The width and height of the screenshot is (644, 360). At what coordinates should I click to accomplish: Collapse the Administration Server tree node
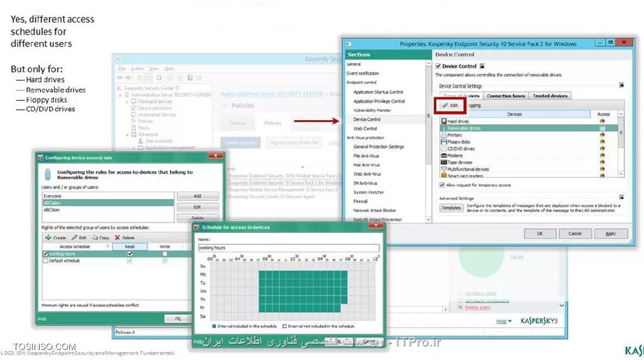point(120,95)
